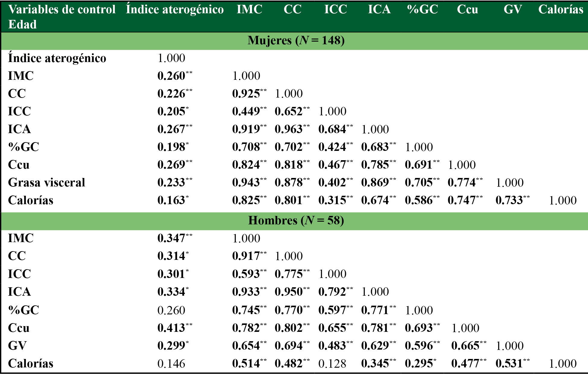Select the non-bold 0.260 value in Hombres %GC row
The width and height of the screenshot is (588, 374).
coord(171,310)
